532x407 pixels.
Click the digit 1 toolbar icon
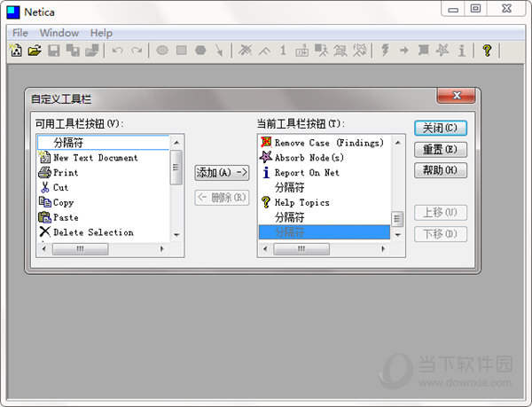[283, 51]
